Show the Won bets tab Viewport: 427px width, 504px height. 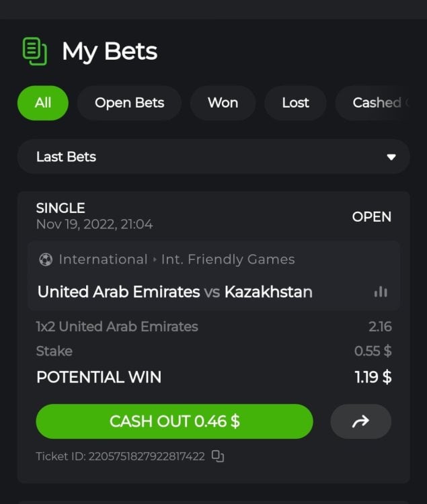coord(223,103)
